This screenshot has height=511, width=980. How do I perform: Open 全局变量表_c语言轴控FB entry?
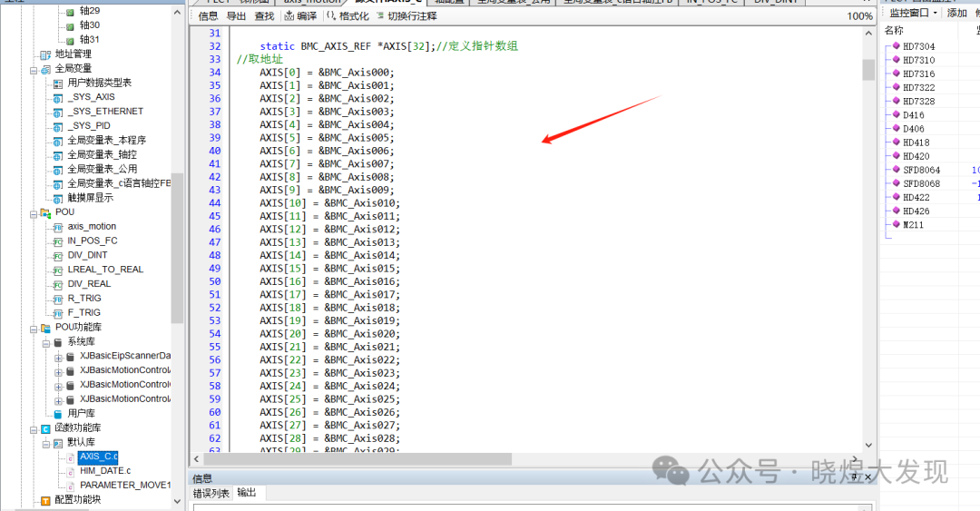pos(119,183)
